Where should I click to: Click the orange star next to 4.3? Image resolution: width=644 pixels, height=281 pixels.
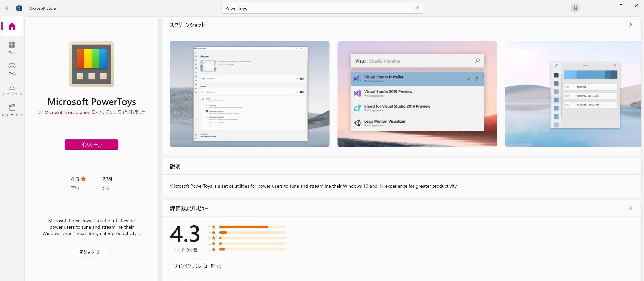pos(83,179)
